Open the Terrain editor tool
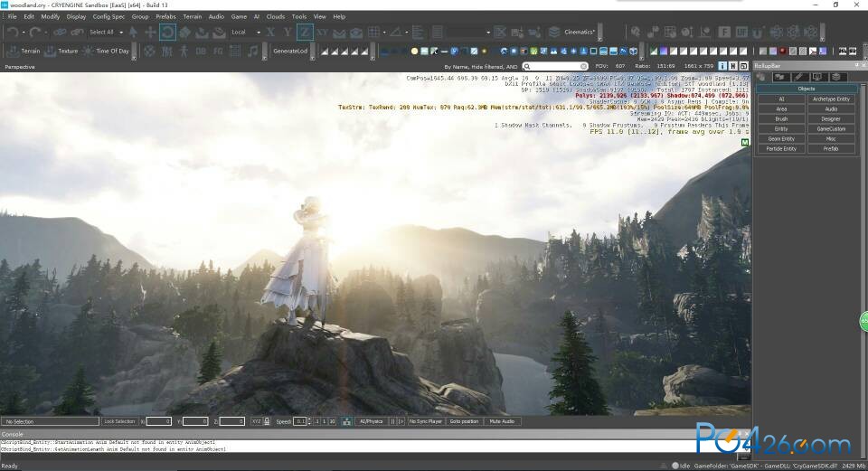 pos(24,51)
